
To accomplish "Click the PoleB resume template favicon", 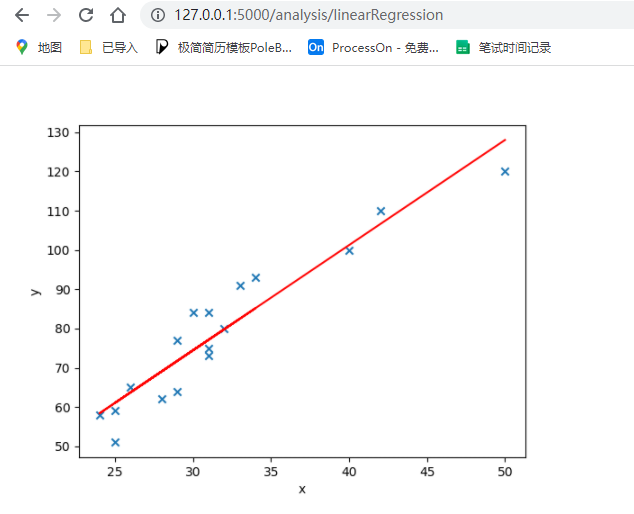I will [161, 47].
